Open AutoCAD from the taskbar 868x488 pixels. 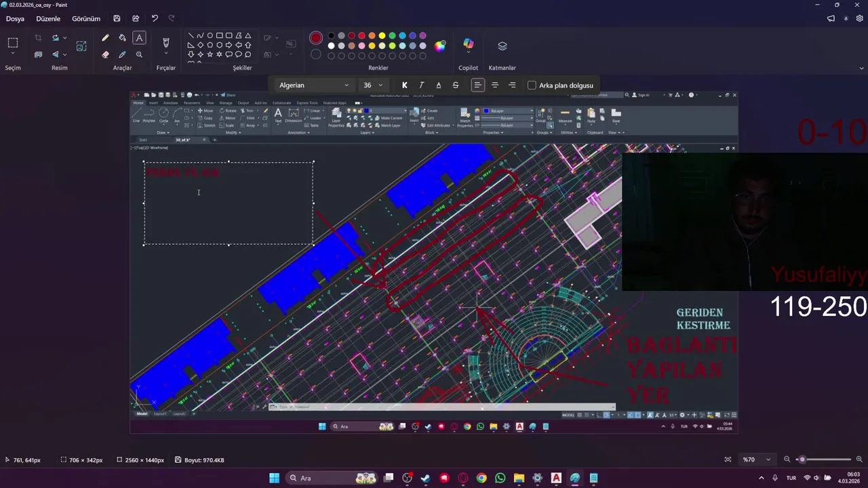click(556, 478)
